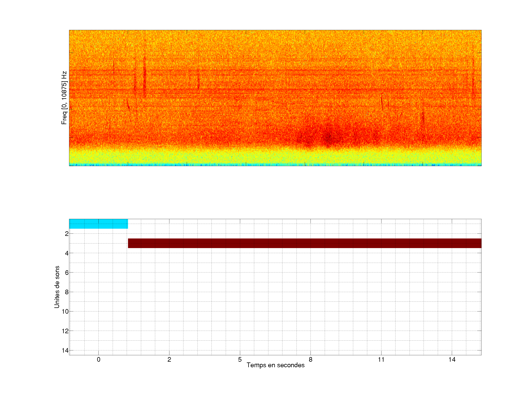
Task: Click x-axis tick label 0
Action: click(99, 359)
